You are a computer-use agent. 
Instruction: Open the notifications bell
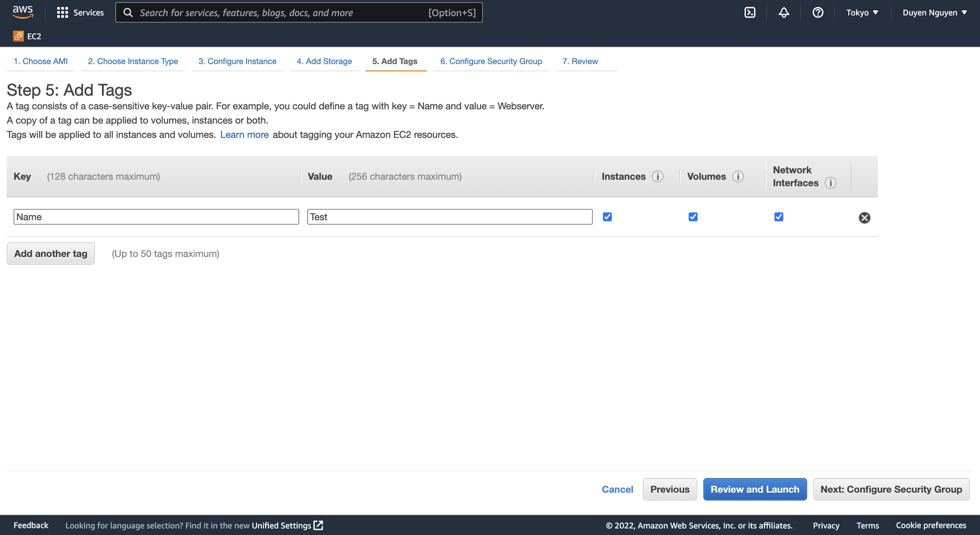point(784,12)
